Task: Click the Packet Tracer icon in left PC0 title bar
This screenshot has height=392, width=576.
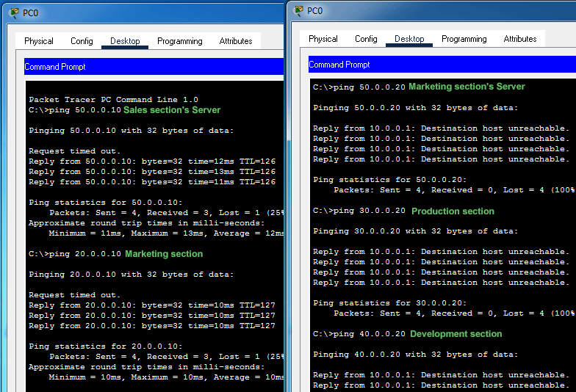Action: (14, 13)
